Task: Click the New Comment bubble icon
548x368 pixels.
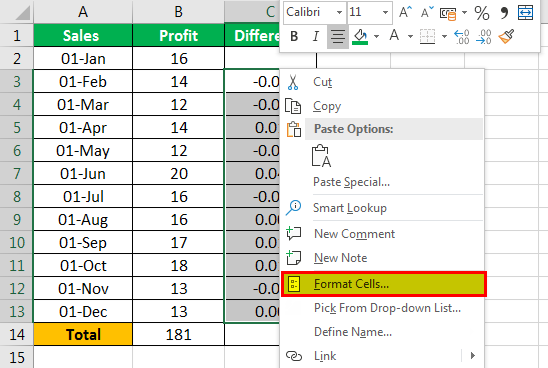Action: (294, 233)
